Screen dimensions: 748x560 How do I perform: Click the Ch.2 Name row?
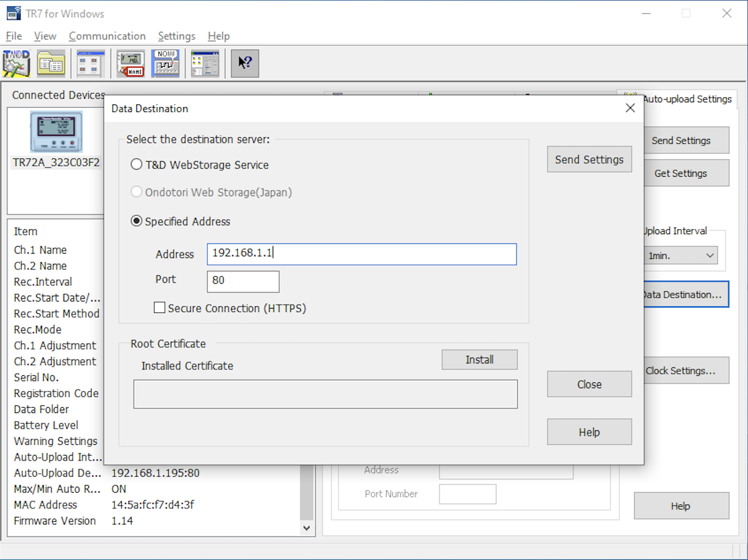coord(40,266)
